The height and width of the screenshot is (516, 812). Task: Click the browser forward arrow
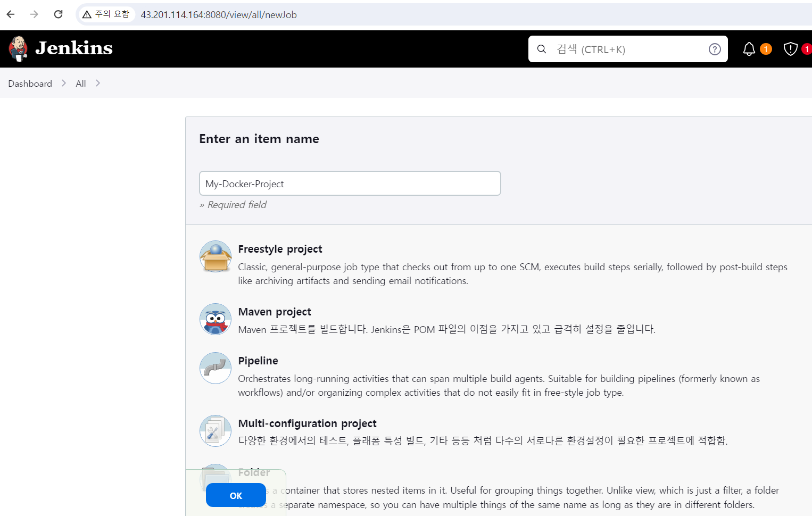pos(34,14)
